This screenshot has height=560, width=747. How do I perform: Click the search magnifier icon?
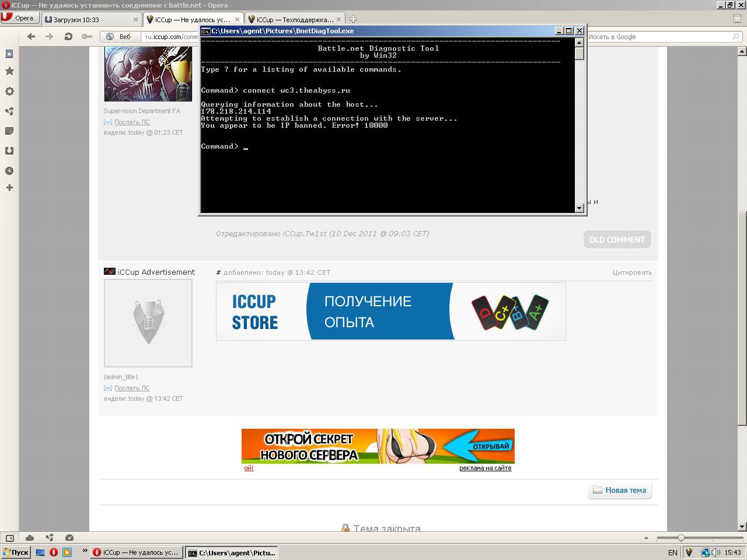coord(736,37)
